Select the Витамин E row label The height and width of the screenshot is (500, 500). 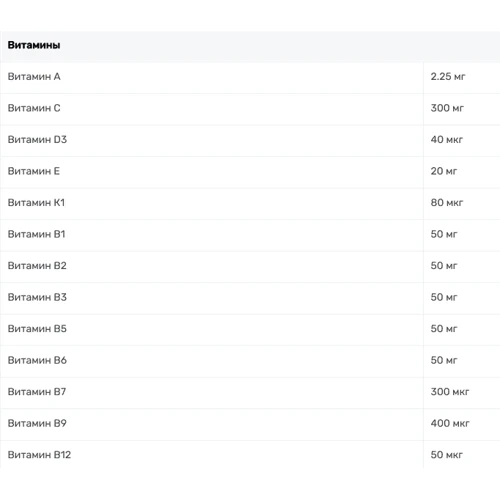[x=34, y=171]
